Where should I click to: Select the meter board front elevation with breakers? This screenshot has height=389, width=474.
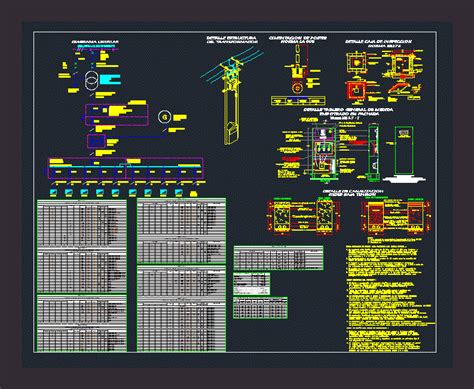coord(323,153)
